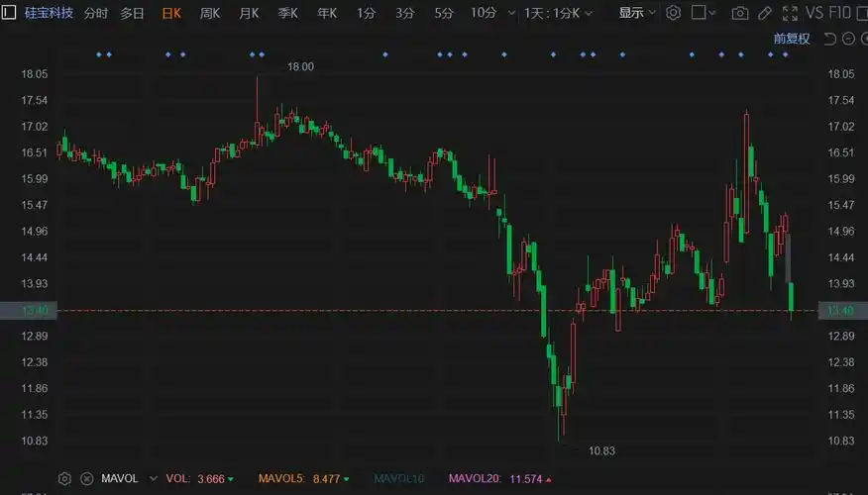This screenshot has width=868, height=495.
Task: Click the left axis 11.35 price label
Action: pyautogui.click(x=35, y=414)
